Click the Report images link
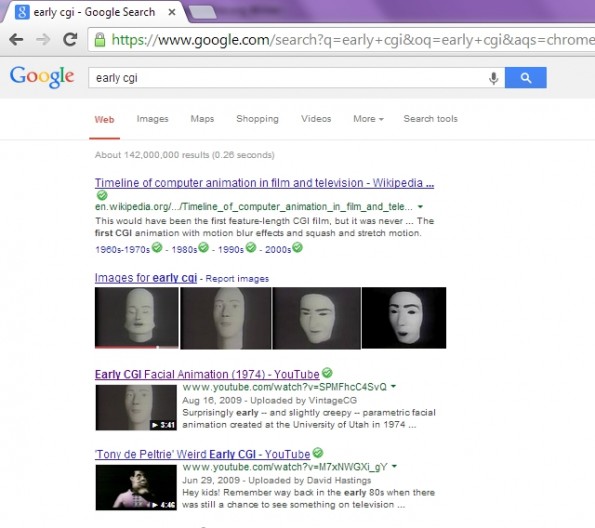This screenshot has width=595, height=528. click(237, 279)
